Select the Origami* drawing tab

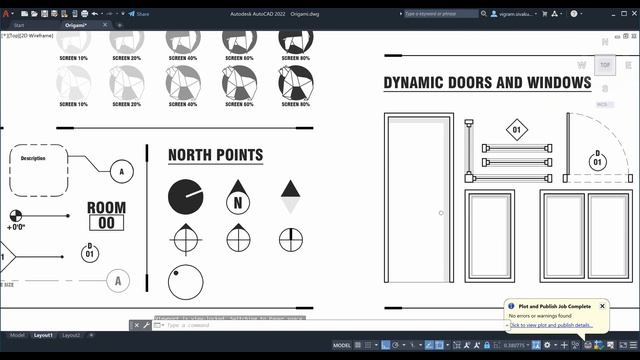[76, 25]
